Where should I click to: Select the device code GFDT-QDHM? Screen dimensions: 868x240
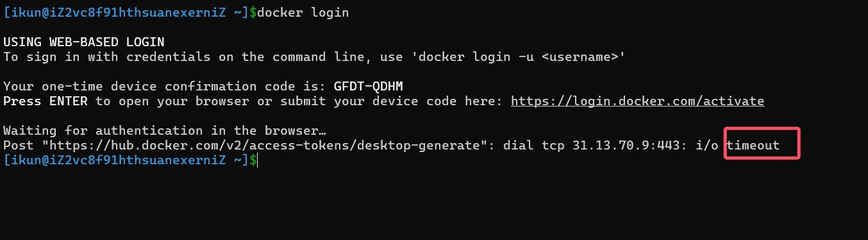[x=369, y=87]
